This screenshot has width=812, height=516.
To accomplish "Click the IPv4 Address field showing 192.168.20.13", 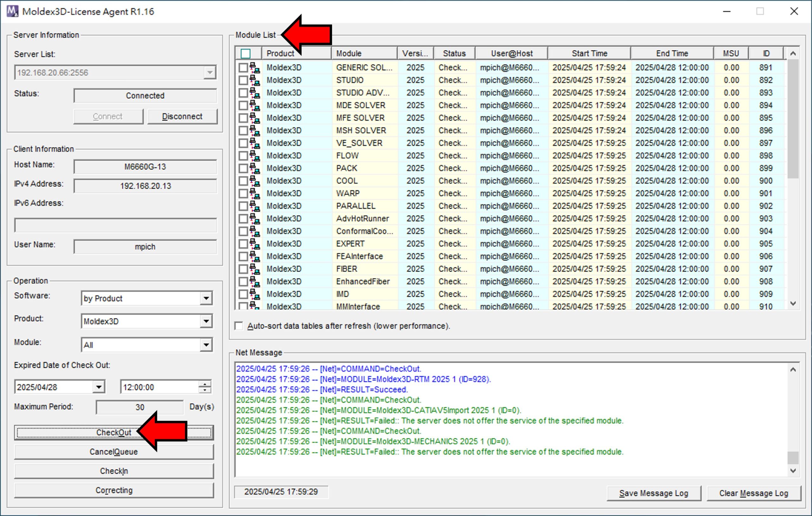I will click(x=145, y=186).
